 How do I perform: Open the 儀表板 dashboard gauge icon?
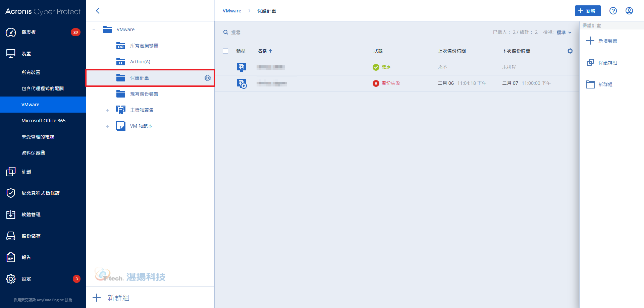click(11, 32)
